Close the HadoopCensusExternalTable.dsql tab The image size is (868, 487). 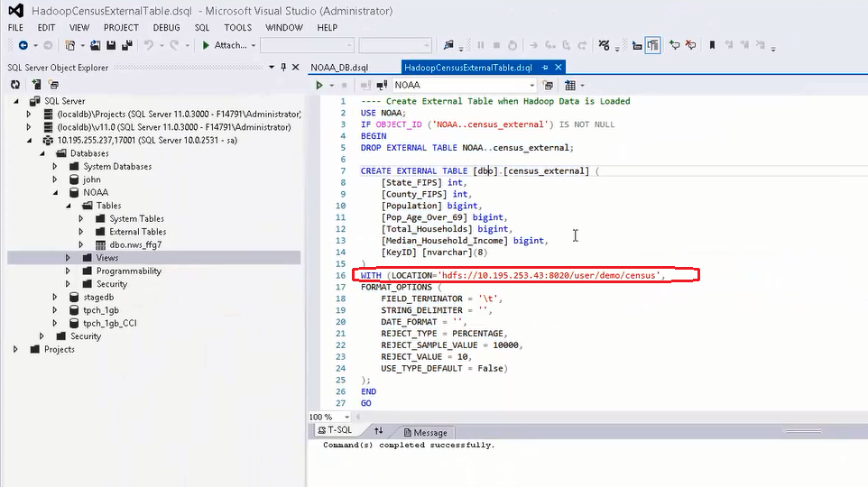pyautogui.click(x=558, y=67)
